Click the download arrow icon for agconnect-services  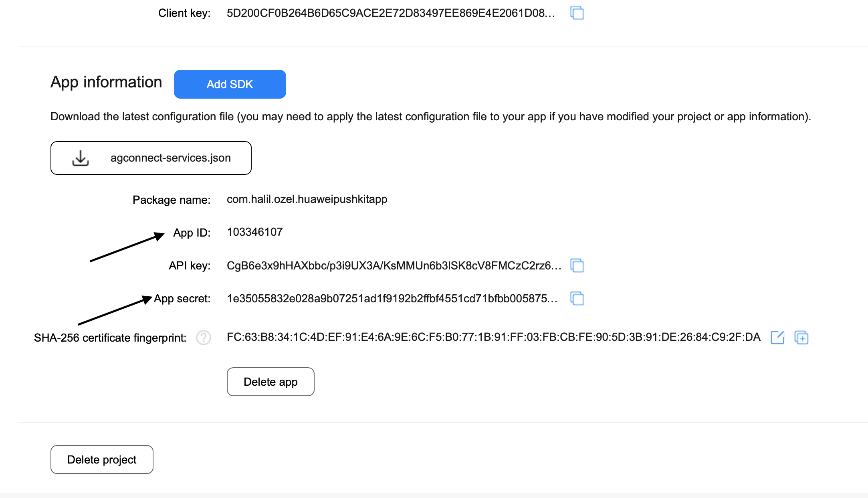point(81,158)
